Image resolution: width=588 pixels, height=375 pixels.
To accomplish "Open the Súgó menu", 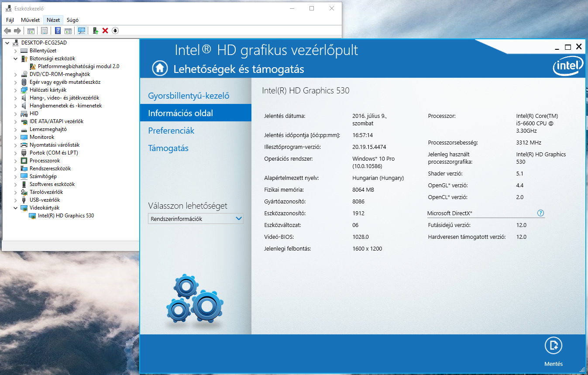I will [x=72, y=20].
